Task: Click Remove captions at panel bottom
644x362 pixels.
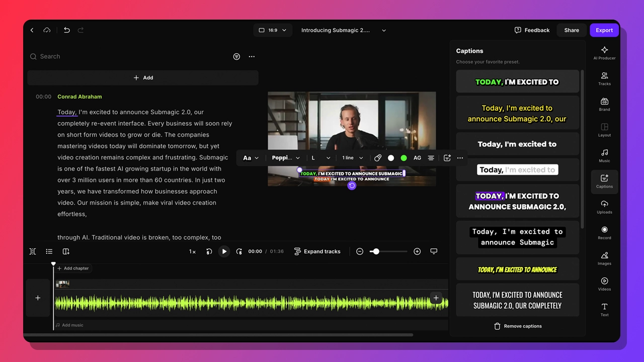Action: [x=517, y=326]
